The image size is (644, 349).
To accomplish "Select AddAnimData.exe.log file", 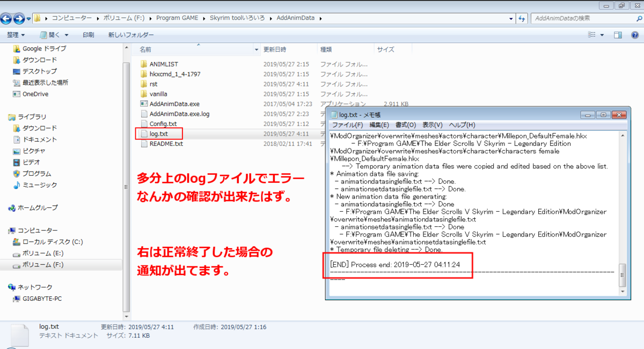I will tap(174, 114).
